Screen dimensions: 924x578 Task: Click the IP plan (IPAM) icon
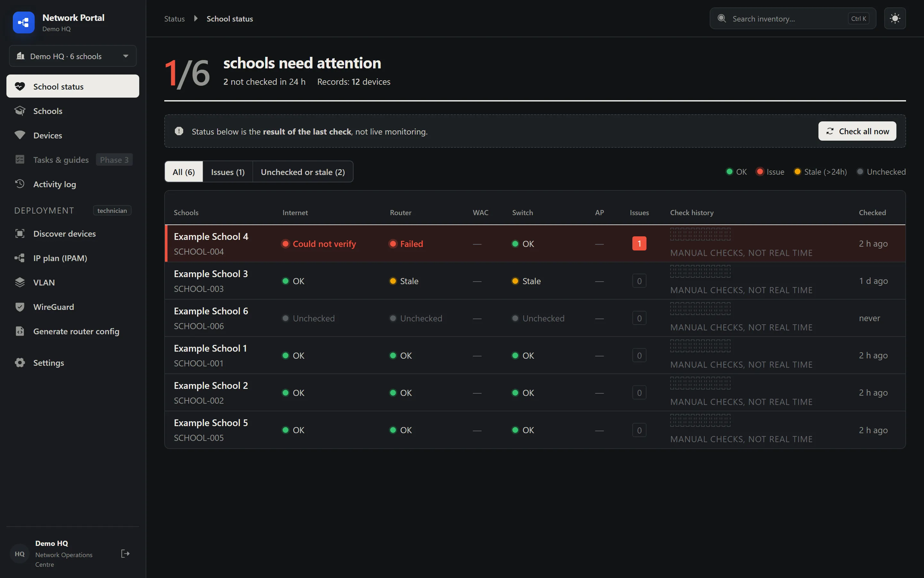pyautogui.click(x=20, y=258)
